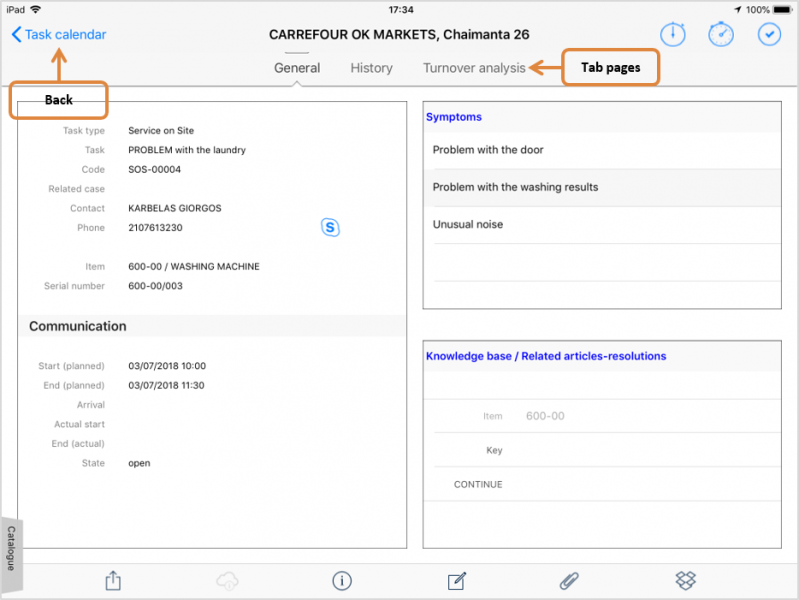
Task: Tap serial number 600-00/003
Action: coord(155,286)
